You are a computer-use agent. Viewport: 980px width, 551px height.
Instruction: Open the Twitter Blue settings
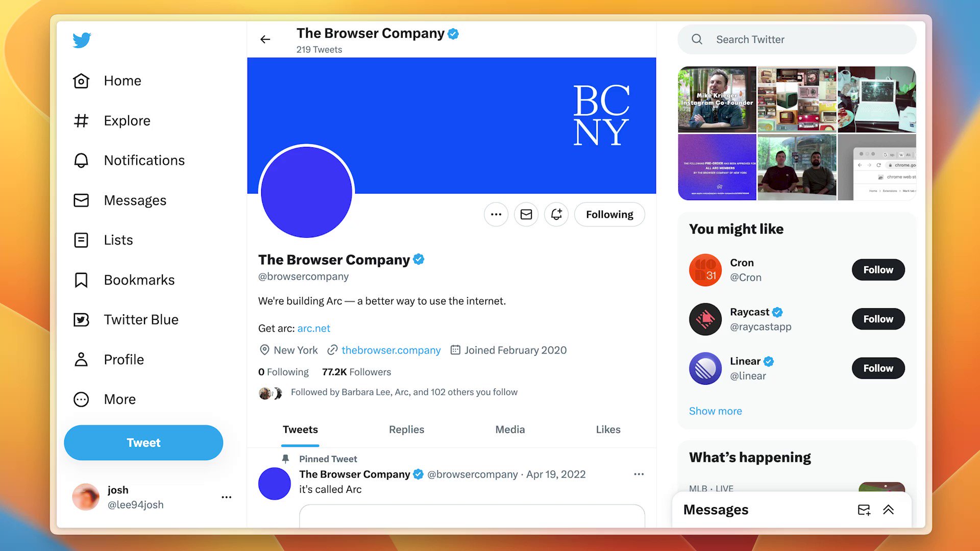141,319
